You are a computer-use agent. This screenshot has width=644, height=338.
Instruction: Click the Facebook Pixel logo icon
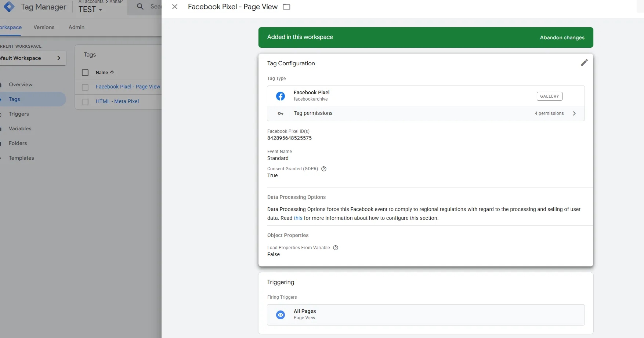coord(281,96)
